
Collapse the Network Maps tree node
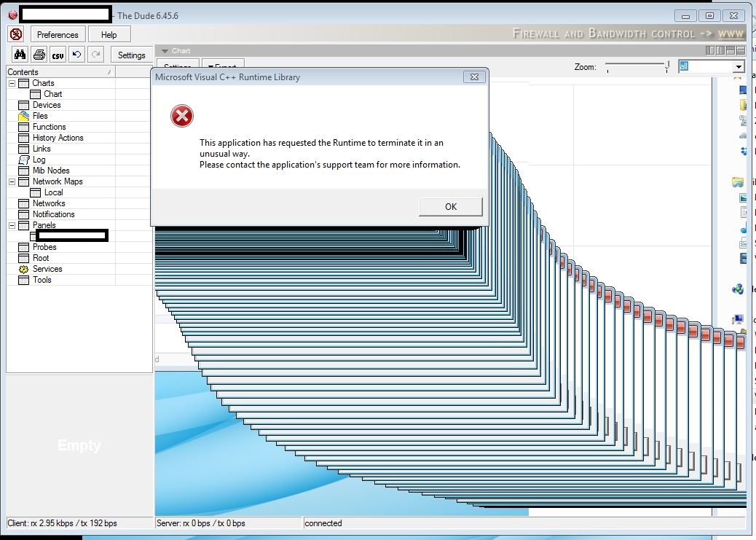click(x=12, y=181)
